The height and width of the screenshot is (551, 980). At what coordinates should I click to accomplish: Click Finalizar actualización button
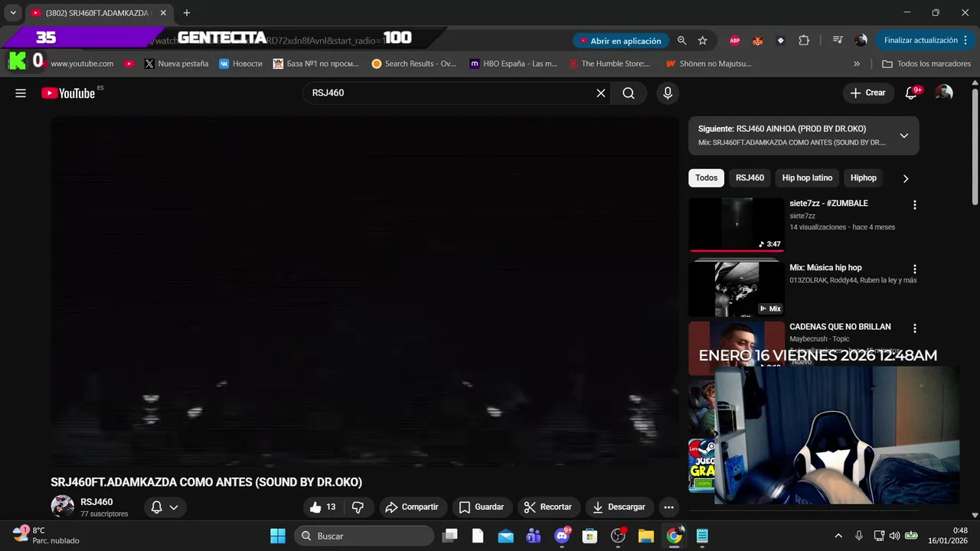click(x=925, y=41)
